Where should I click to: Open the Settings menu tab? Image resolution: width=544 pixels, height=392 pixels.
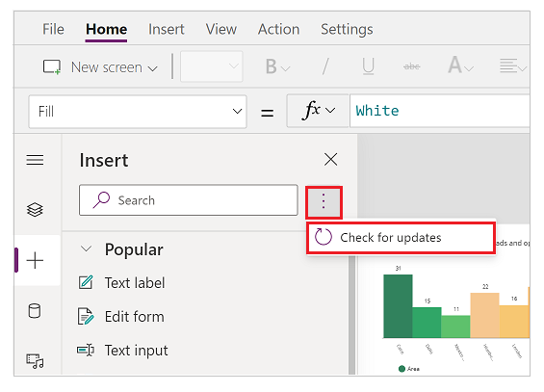click(x=347, y=29)
